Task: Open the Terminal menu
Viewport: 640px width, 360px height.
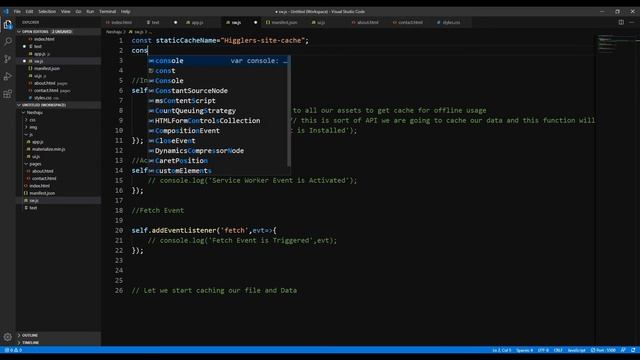Action: 107,11
